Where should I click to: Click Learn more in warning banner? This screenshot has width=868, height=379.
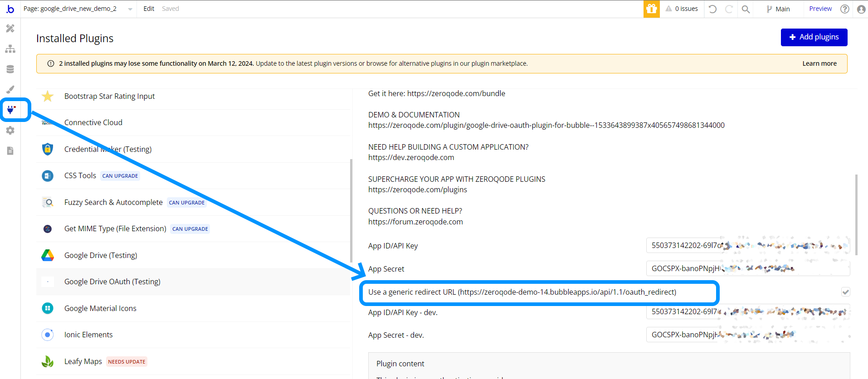[x=819, y=63]
